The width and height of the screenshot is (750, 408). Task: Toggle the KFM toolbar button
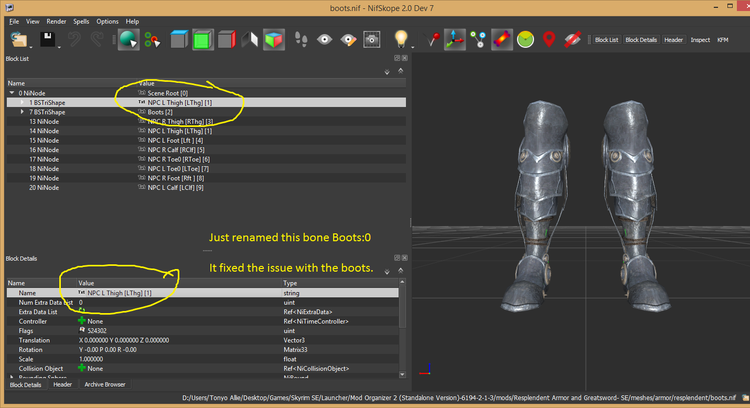click(x=722, y=40)
